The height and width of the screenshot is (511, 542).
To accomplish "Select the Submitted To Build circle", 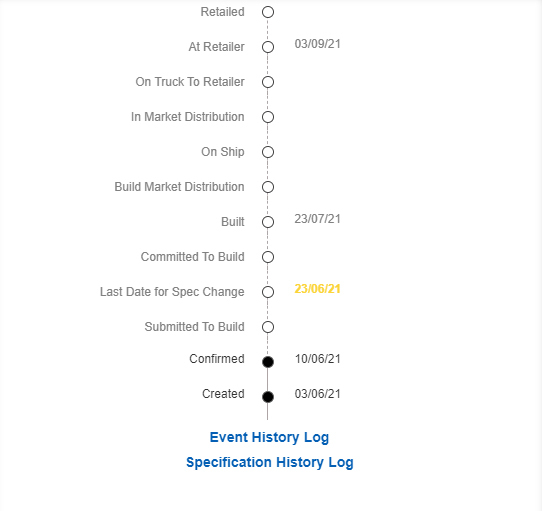I will [268, 327].
